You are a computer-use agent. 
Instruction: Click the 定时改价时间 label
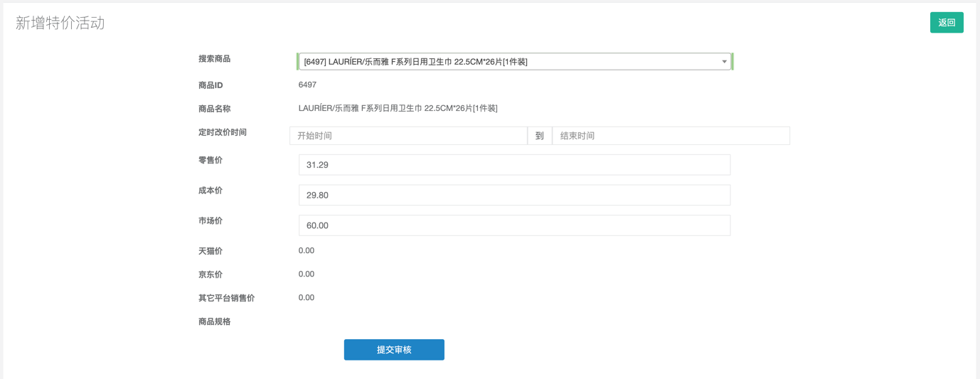[x=223, y=132]
